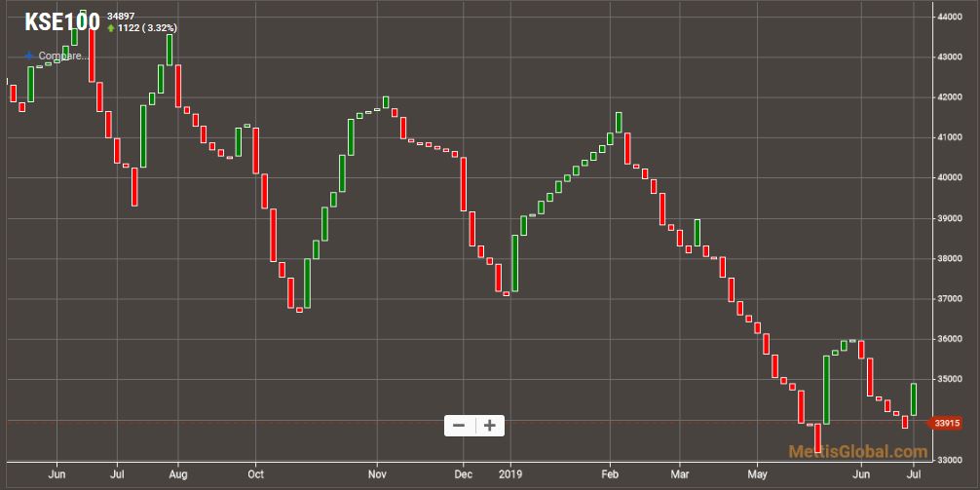
Task: Click the Oct date axis label
Action: 255,473
